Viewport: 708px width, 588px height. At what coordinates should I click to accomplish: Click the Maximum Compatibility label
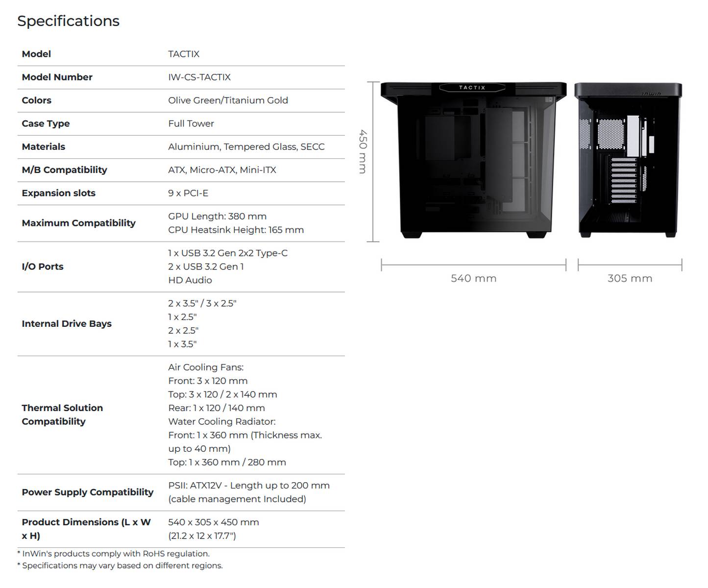click(x=78, y=223)
